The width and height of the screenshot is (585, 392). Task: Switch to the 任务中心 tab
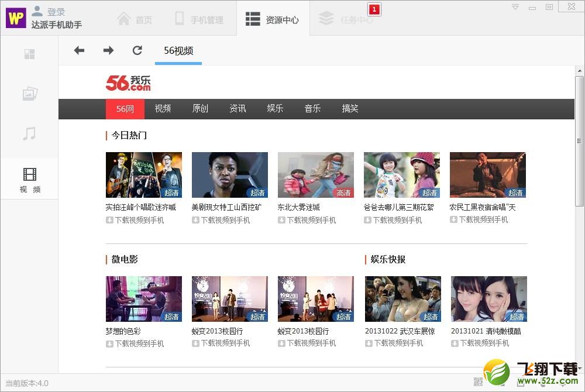[346, 19]
